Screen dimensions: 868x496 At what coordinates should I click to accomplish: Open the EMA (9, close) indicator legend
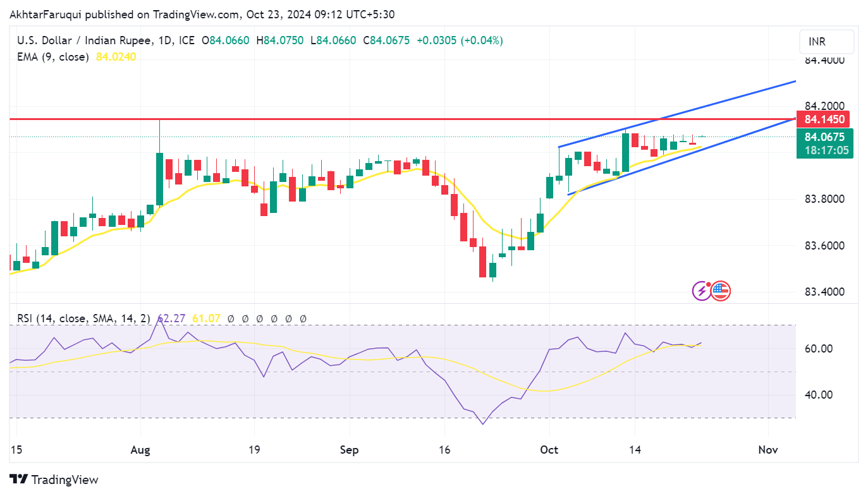click(52, 57)
